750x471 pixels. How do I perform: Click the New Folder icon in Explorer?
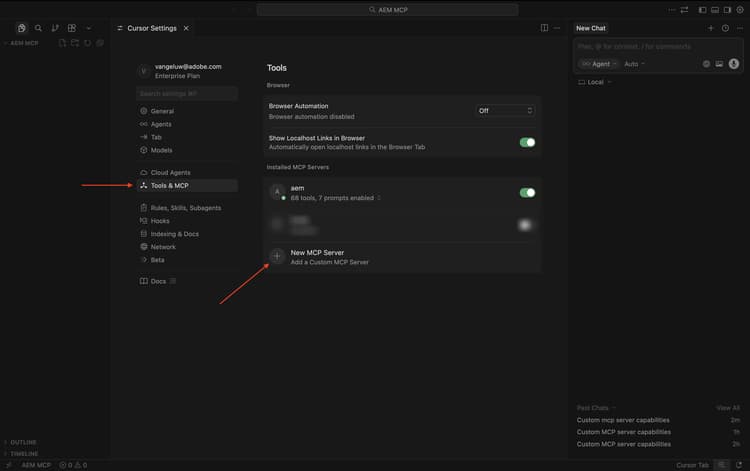point(75,43)
